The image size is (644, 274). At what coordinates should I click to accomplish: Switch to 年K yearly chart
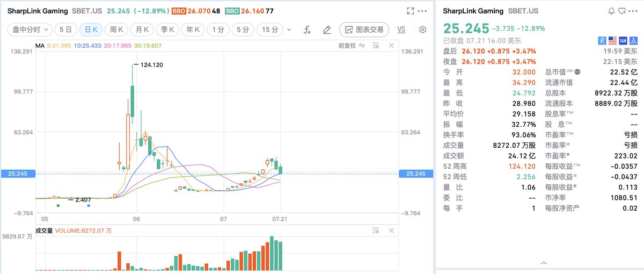point(193,30)
